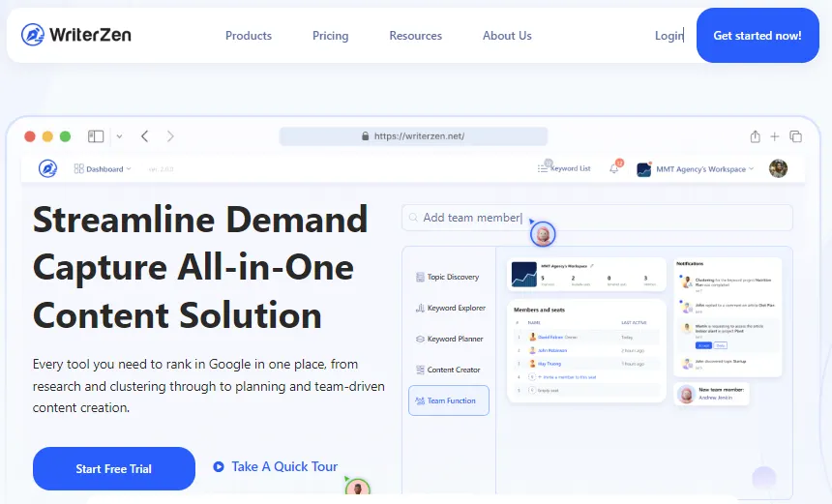The width and height of the screenshot is (832, 504).
Task: Toggle the sidebar panel icon in the browser mockup
Action: pos(96,136)
